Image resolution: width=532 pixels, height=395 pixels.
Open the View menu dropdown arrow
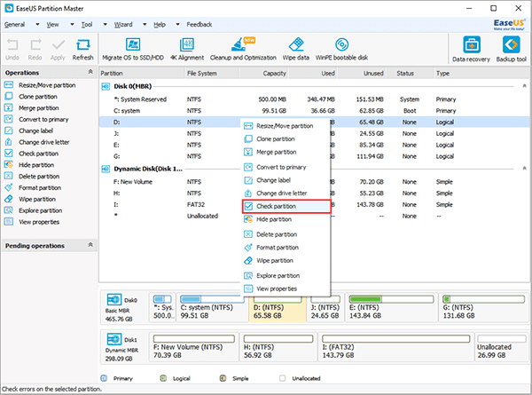point(72,25)
